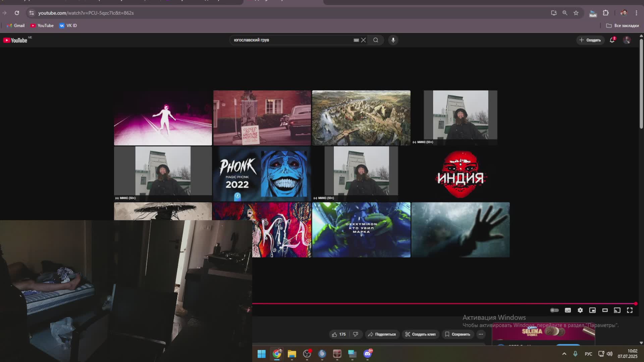
Task: Open Chrome from the taskbar
Action: pos(277,354)
